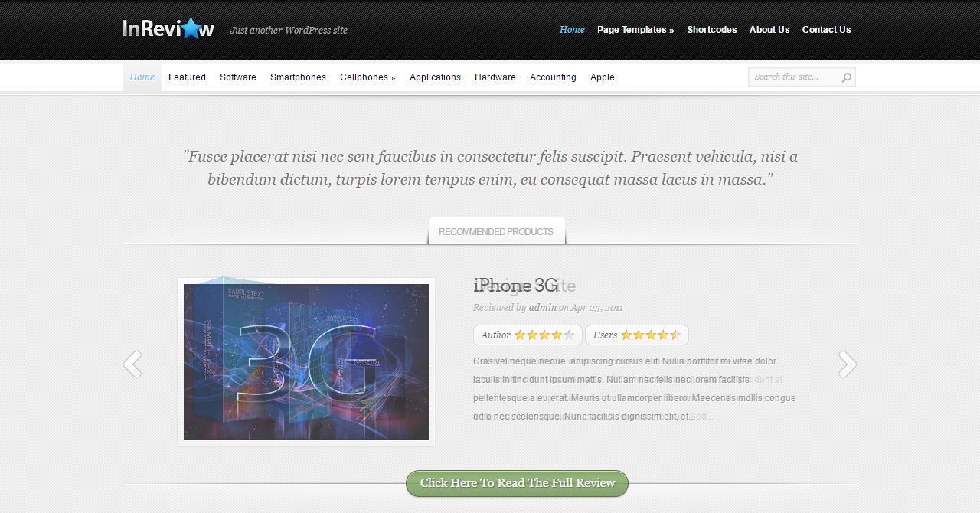
Task: Open the Shortcodes page
Action: (712, 30)
